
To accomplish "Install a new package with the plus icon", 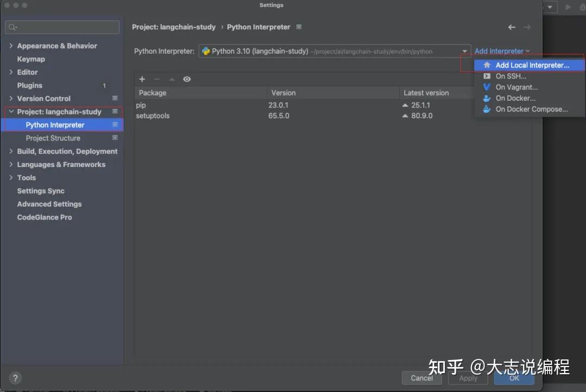I will point(142,79).
